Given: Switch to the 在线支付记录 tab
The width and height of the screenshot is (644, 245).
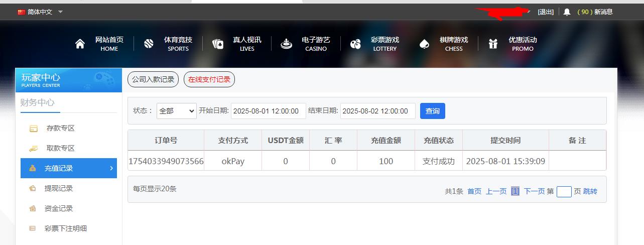Looking at the screenshot, I should (209, 79).
